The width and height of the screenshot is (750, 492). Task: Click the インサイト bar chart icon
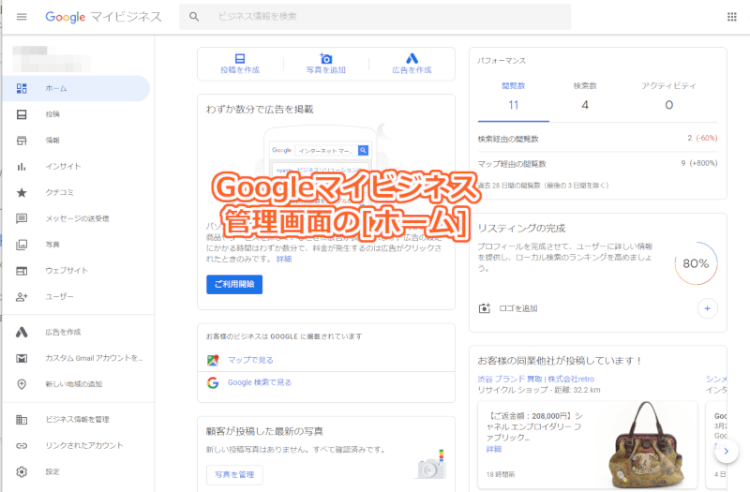(22, 166)
